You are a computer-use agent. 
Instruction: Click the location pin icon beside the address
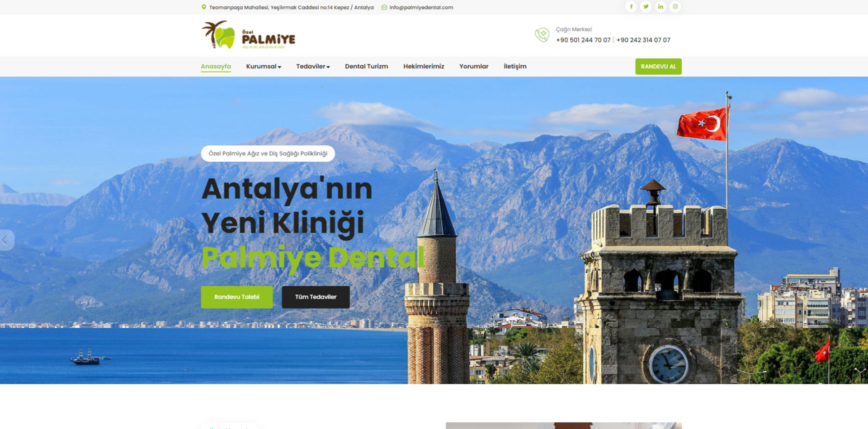click(x=203, y=7)
